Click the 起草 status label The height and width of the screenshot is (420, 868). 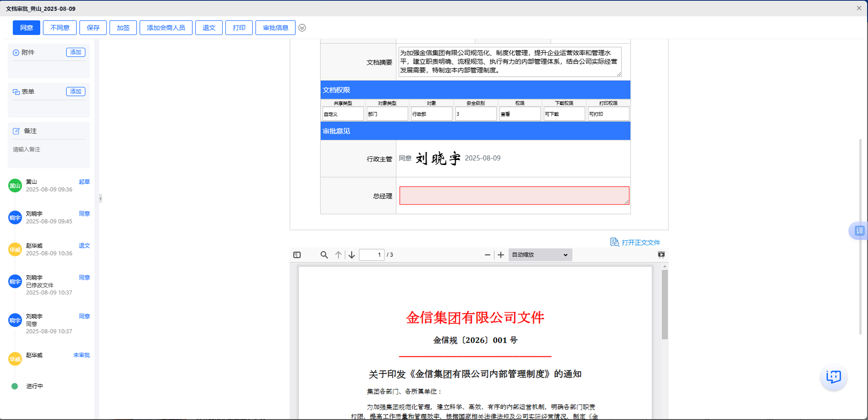[84, 182]
